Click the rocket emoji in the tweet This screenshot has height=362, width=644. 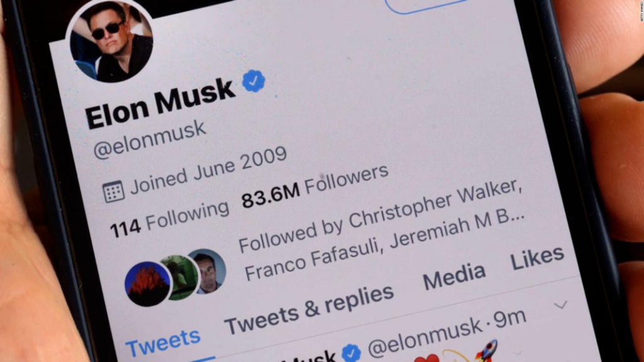point(487,350)
